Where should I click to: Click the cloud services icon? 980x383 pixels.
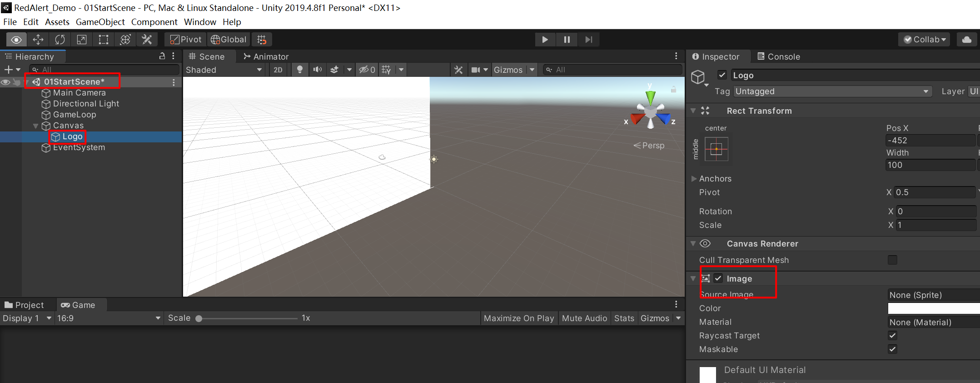967,40
